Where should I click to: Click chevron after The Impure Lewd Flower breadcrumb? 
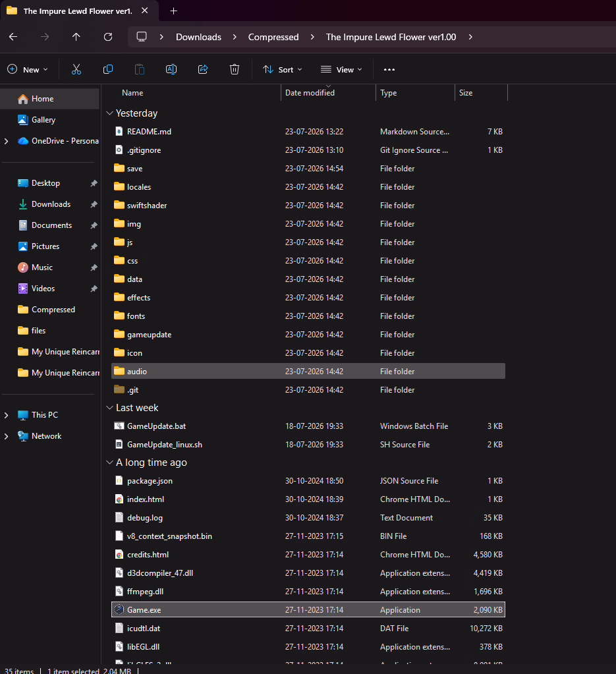coord(470,37)
